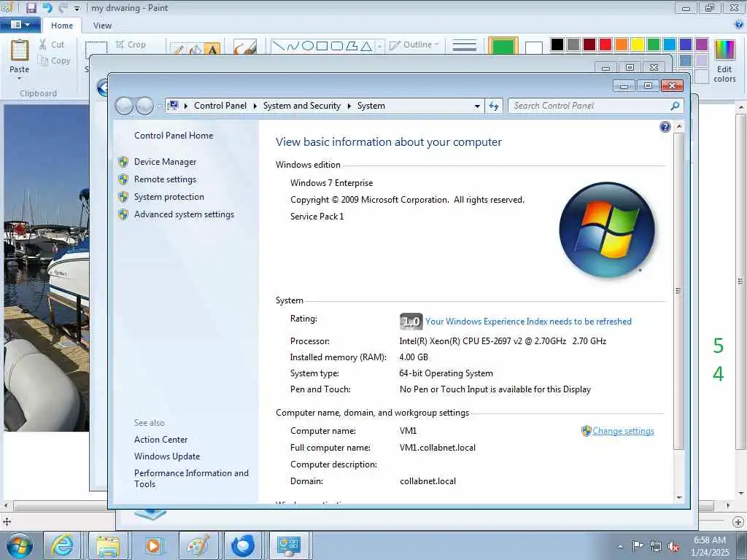Expand the dropdown arrow after Control Panel breadcrumb

255,106
